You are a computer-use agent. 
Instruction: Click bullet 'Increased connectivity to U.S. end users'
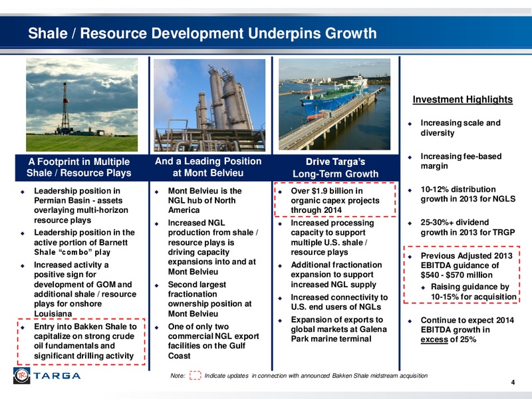[x=339, y=302]
